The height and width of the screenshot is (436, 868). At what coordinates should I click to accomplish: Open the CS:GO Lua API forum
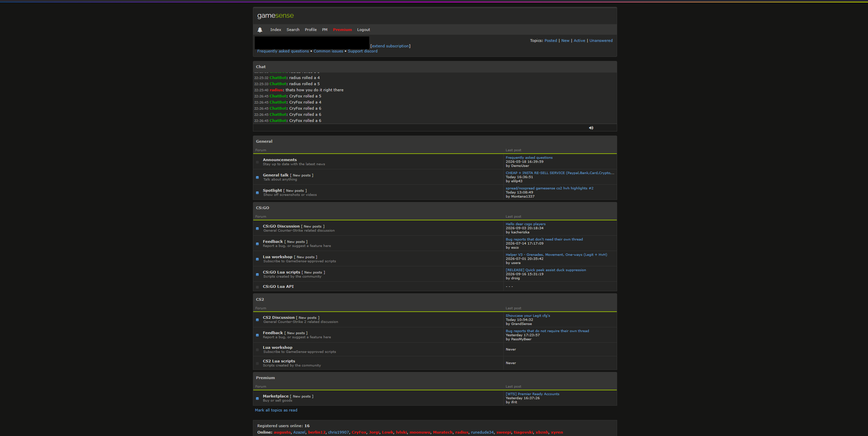coord(278,286)
